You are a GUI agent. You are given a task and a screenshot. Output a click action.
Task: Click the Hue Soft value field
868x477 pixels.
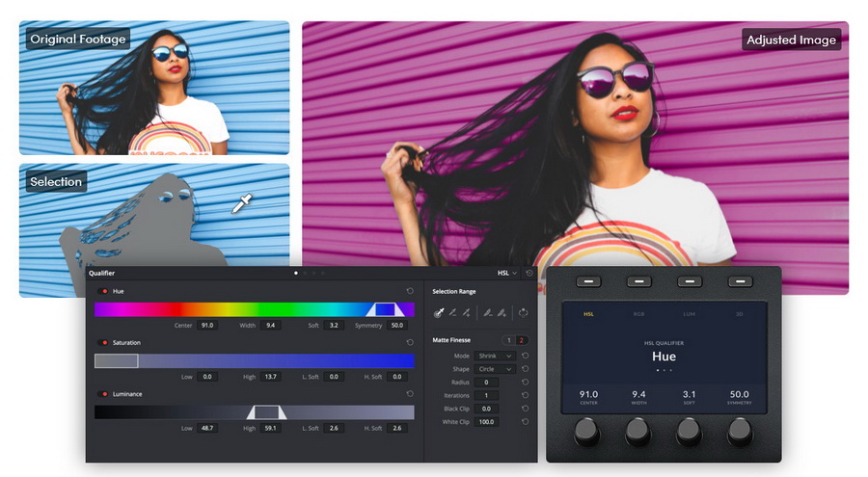pos(334,326)
